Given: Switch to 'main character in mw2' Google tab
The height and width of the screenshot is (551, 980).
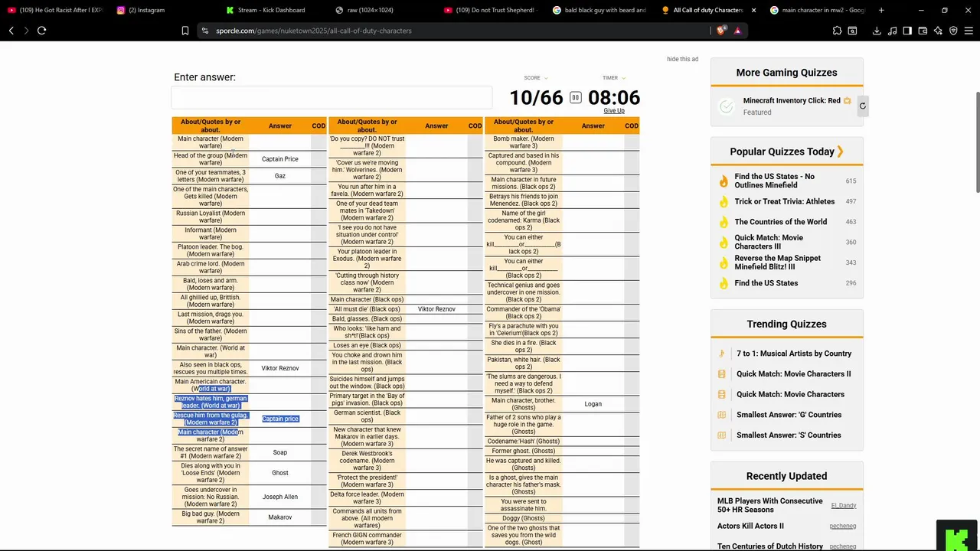Looking at the screenshot, I should [x=817, y=10].
